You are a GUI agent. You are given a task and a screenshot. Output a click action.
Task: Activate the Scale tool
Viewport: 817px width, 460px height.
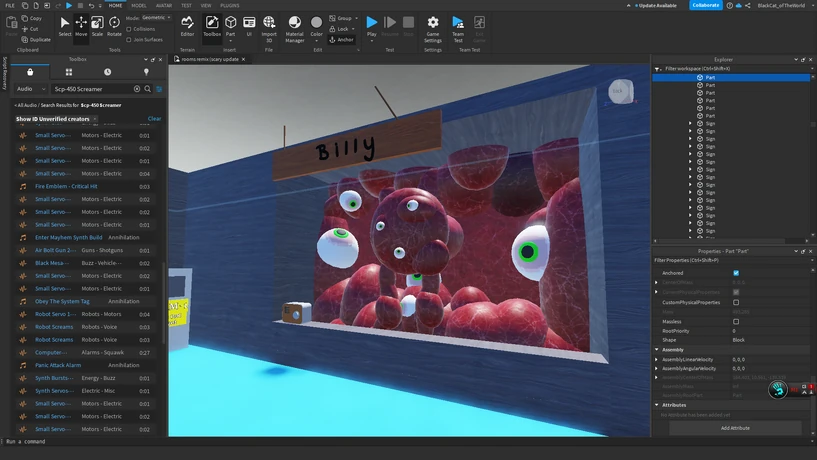[97, 25]
